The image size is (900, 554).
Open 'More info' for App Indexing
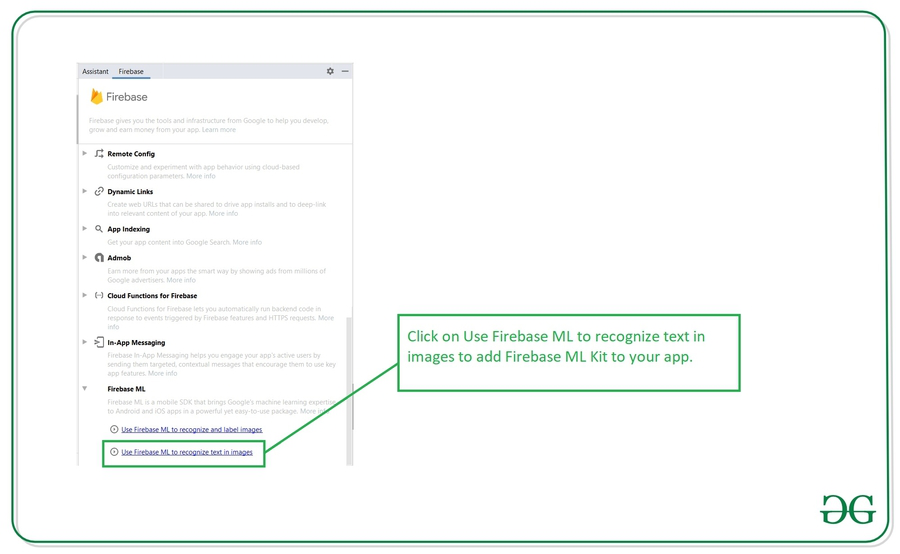point(247,242)
